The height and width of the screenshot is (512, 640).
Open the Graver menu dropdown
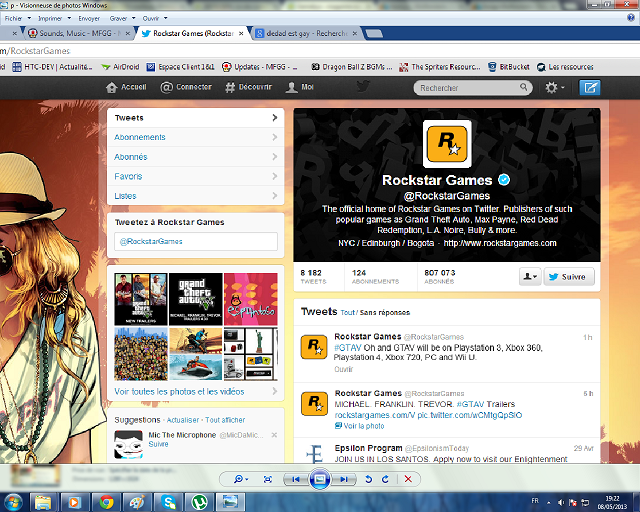tap(122, 18)
